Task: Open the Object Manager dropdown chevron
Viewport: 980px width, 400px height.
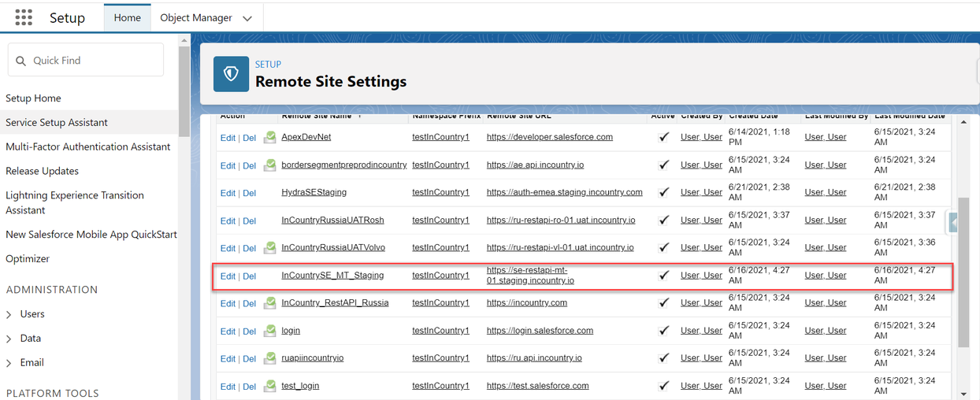Action: tap(247, 18)
